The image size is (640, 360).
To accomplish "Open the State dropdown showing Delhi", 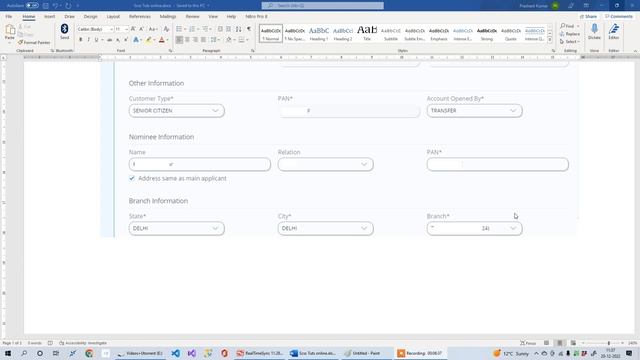I will [x=177, y=228].
